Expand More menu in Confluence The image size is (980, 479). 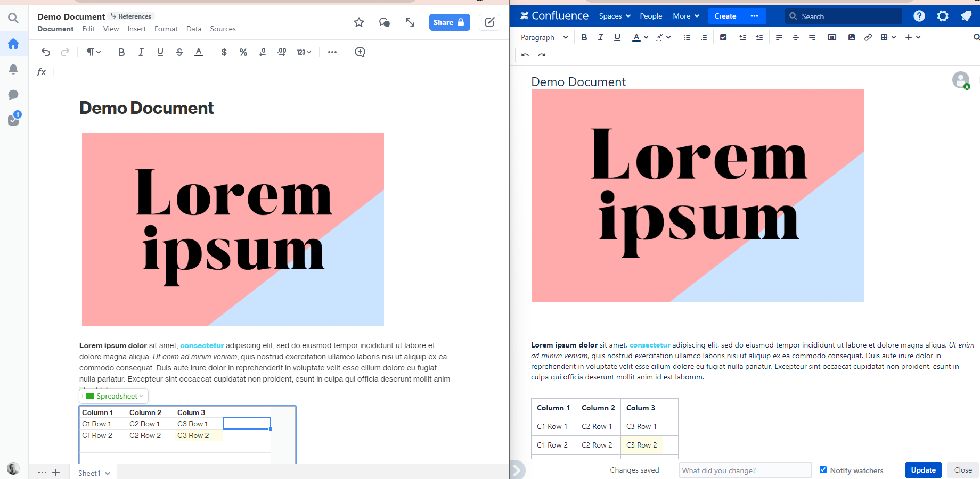(x=686, y=16)
